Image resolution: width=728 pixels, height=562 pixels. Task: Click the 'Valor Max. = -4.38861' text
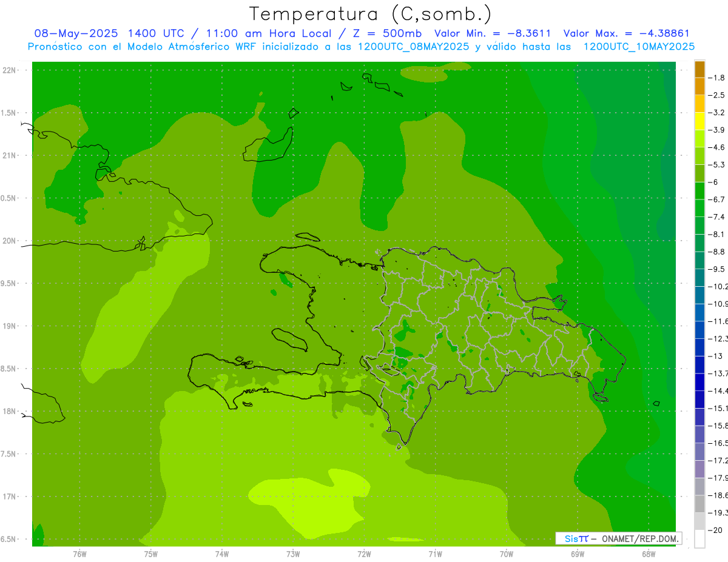[627, 33]
